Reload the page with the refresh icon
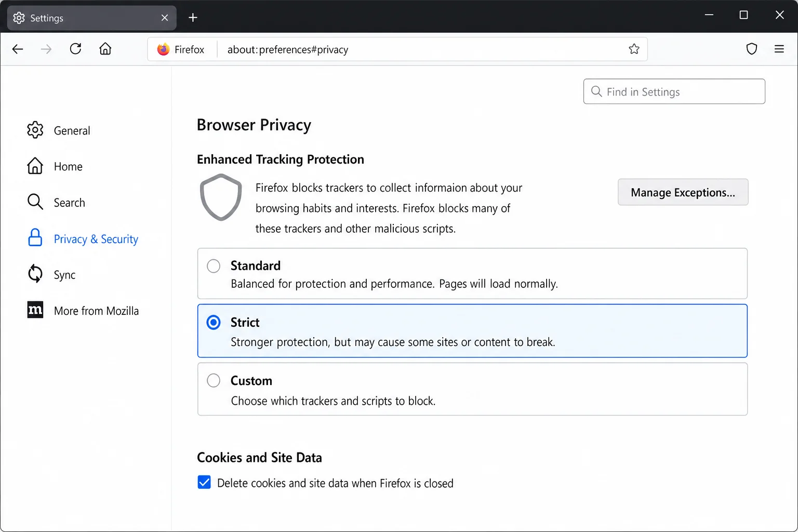The image size is (798, 532). click(x=75, y=49)
